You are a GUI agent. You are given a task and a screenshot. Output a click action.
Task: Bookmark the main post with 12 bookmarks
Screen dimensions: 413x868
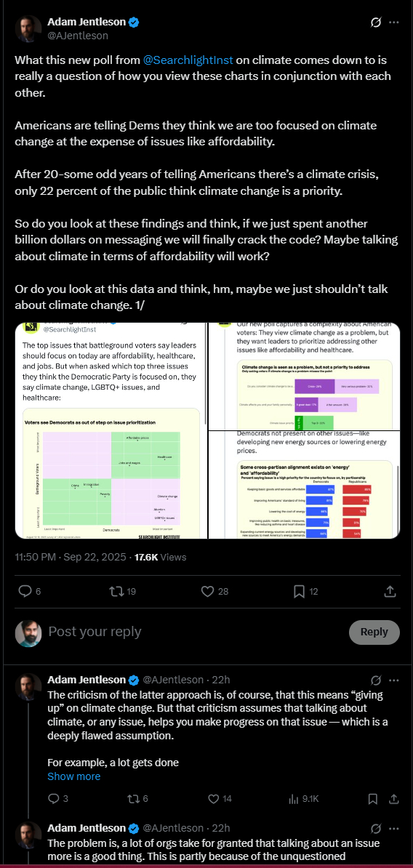298,592
